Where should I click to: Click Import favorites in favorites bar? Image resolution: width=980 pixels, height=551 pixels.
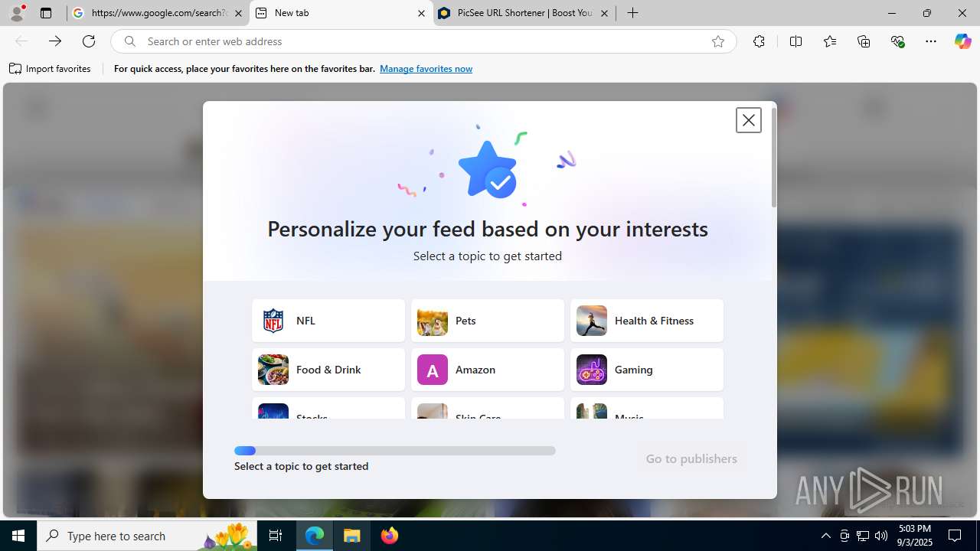(50, 69)
